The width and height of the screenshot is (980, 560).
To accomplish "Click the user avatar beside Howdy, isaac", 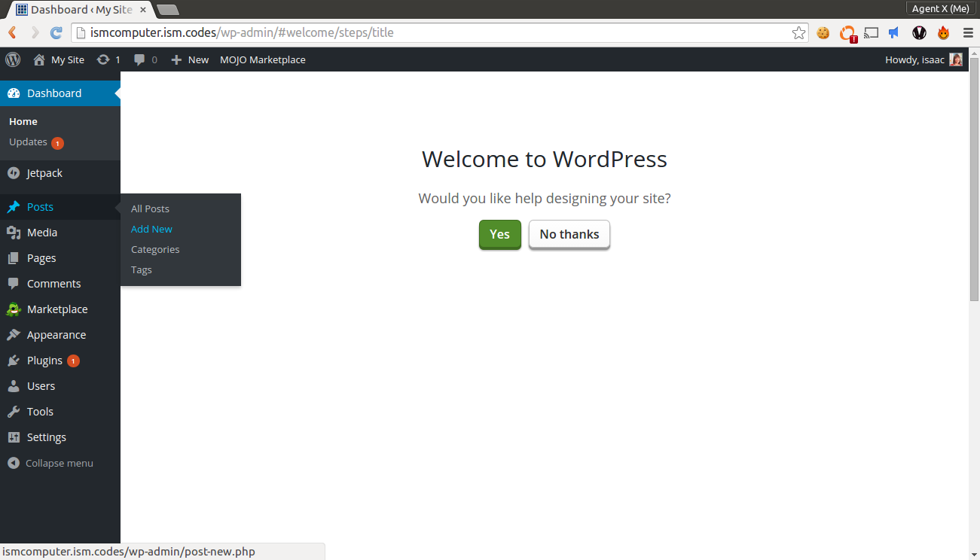I will tap(956, 59).
